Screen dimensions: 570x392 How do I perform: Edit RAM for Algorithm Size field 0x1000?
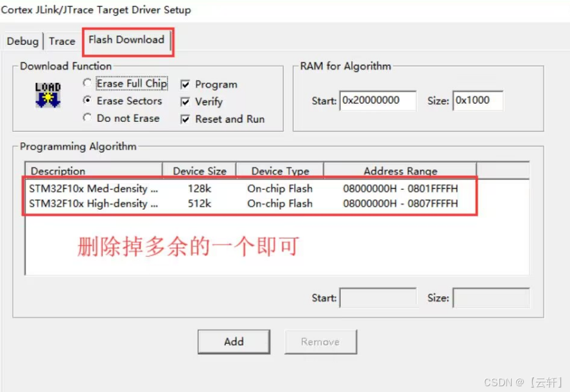tap(478, 101)
